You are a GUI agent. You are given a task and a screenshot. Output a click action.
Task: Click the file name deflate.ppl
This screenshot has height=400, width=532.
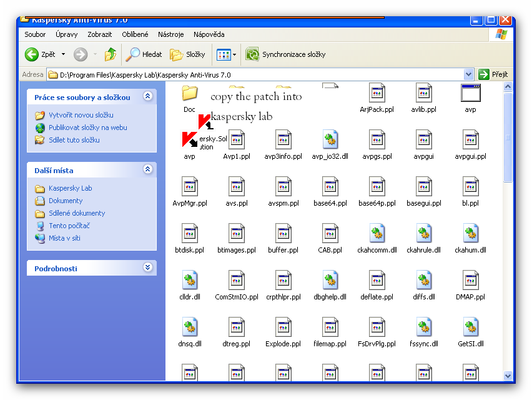(377, 297)
